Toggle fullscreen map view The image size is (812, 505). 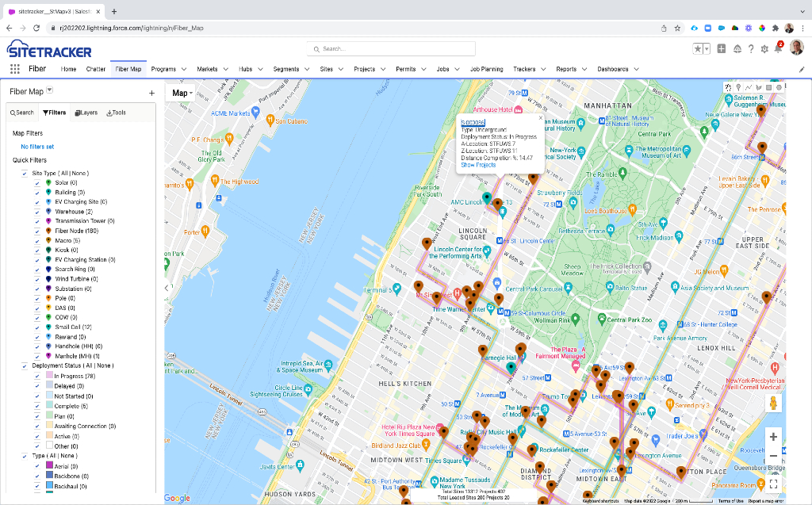(x=773, y=484)
